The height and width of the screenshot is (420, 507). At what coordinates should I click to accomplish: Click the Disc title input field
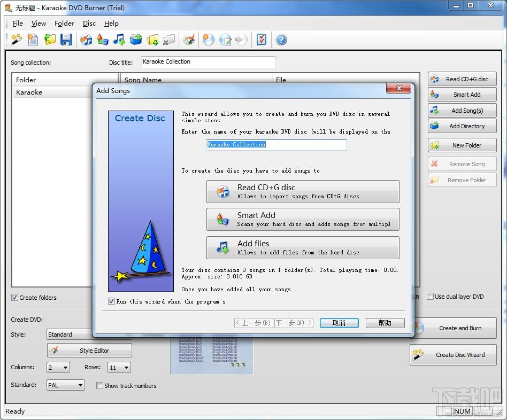pyautogui.click(x=209, y=61)
